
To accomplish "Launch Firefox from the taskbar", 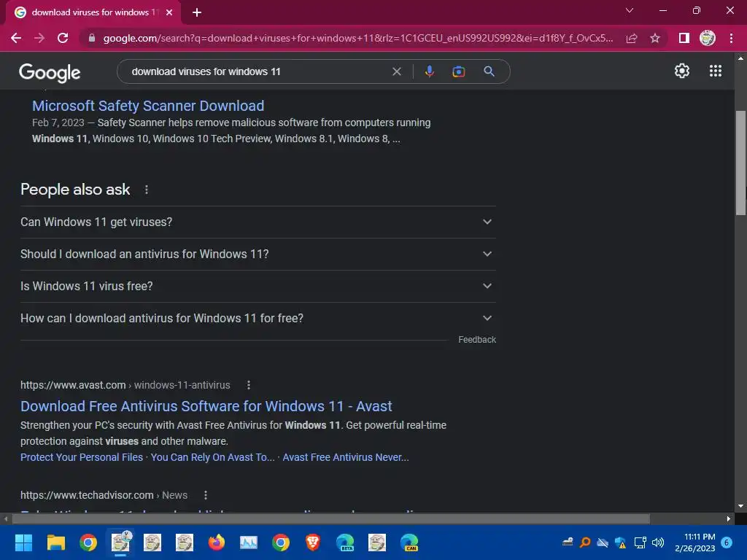I will 216,542.
